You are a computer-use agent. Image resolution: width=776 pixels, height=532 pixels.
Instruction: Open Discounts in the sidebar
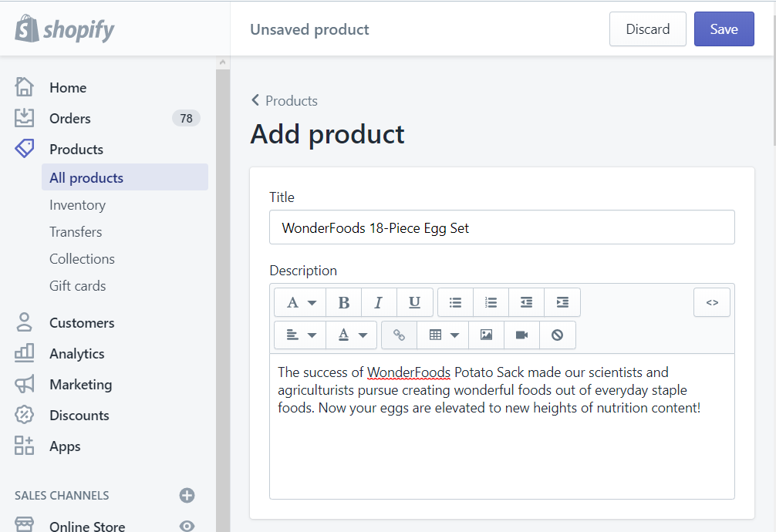pos(79,416)
